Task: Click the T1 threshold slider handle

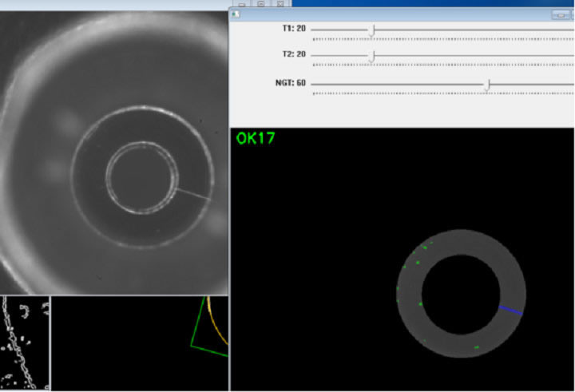Action: (372, 30)
